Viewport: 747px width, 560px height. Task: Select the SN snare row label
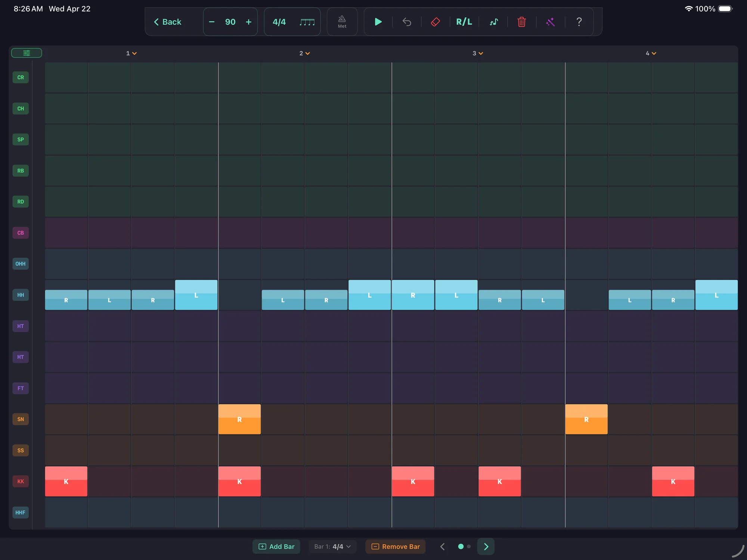(x=21, y=419)
